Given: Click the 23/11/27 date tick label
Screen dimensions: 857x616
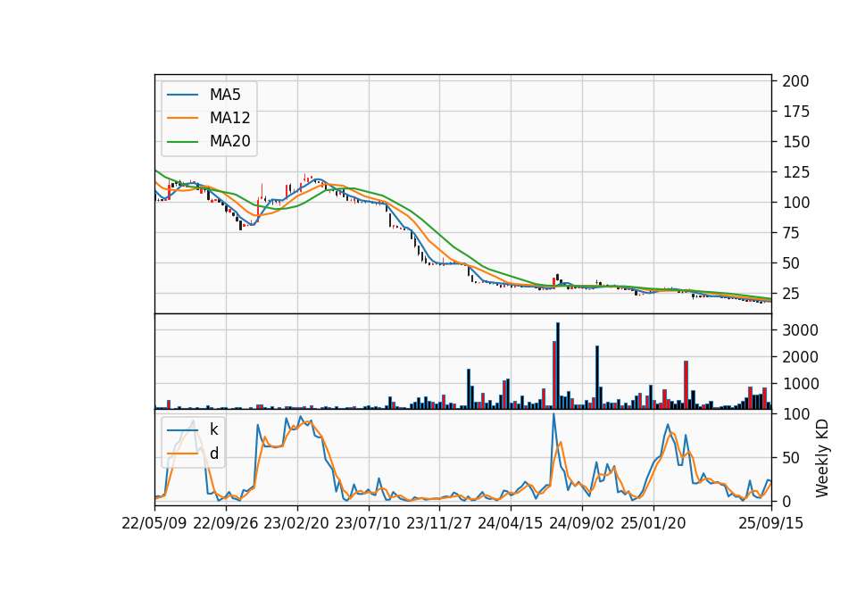Looking at the screenshot, I should pos(439,523).
